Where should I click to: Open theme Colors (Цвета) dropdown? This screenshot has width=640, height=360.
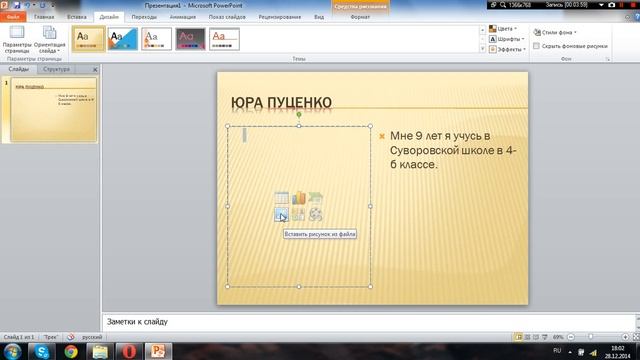pyautogui.click(x=503, y=29)
